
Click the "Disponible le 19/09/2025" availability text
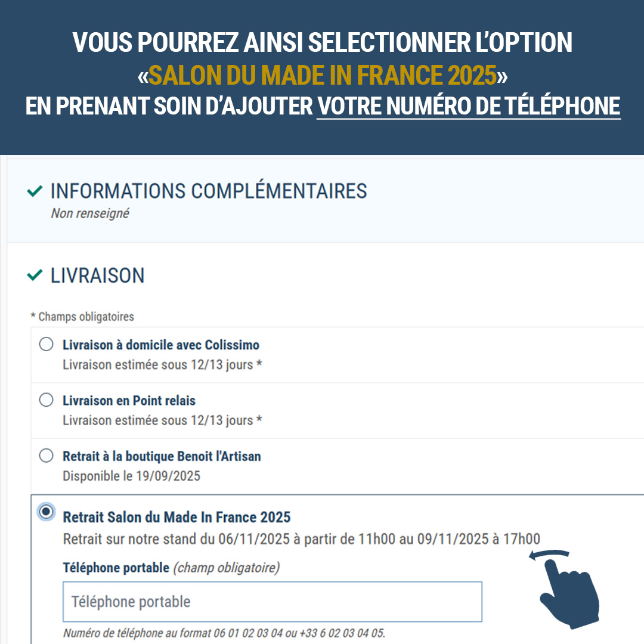(131, 476)
